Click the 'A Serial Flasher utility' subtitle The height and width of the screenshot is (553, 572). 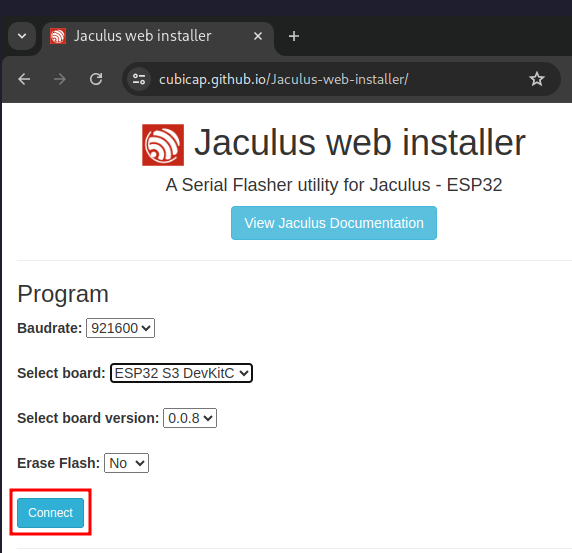coord(334,185)
